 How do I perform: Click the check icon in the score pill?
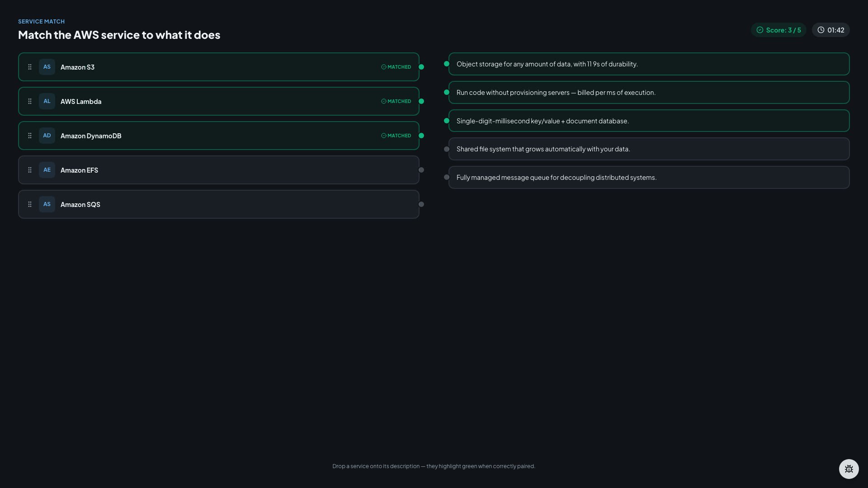760,30
